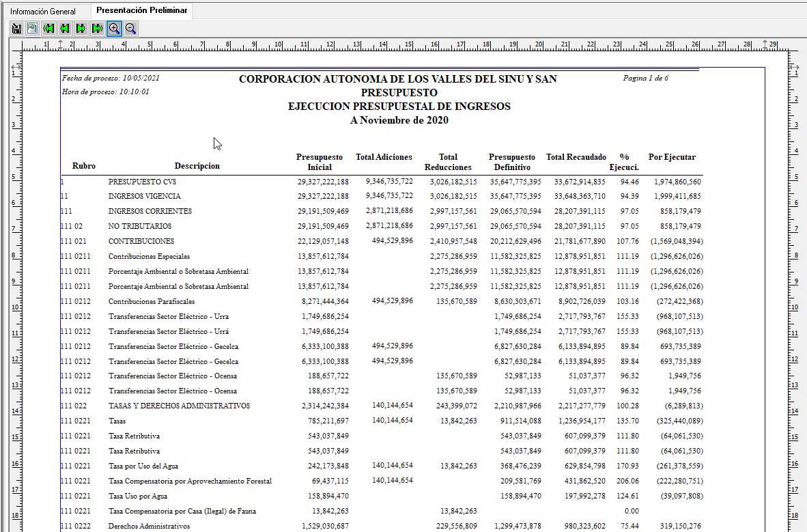Export the report with the spreadsheet icon
Image resolution: width=807 pixels, height=532 pixels.
32,28
